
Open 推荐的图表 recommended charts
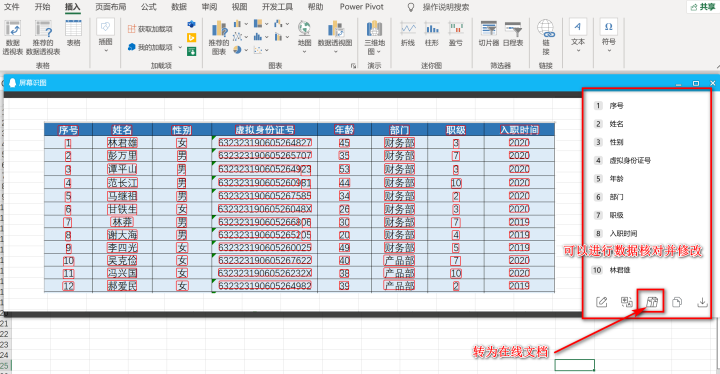(219, 38)
